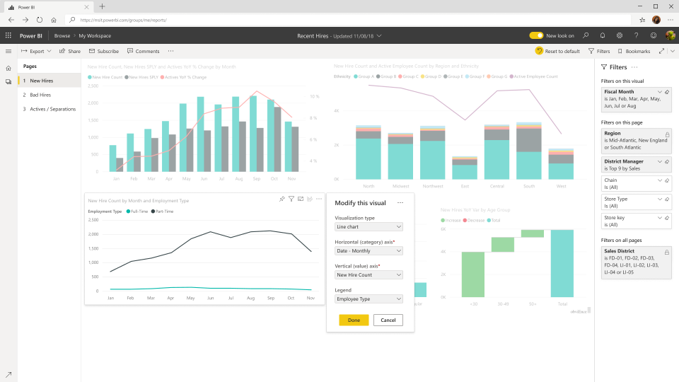Open Horizontal axis Date - Monthly dropdown

coord(369,251)
